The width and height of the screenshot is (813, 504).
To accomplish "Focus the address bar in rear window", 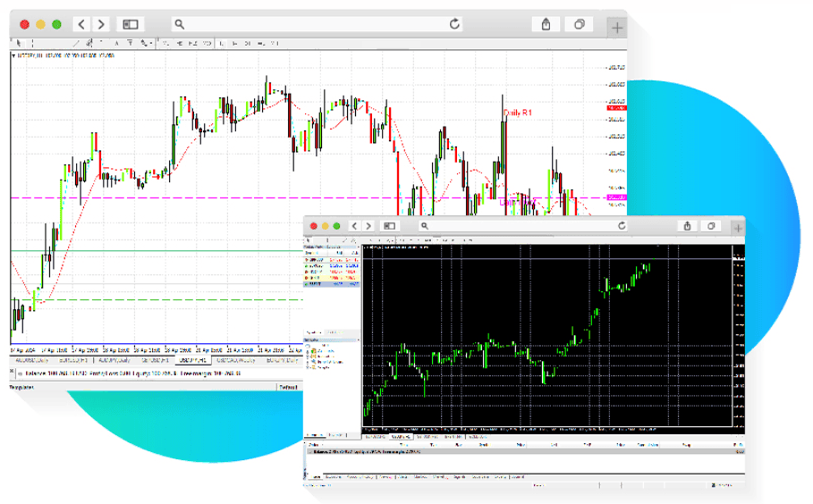I will click(x=318, y=24).
